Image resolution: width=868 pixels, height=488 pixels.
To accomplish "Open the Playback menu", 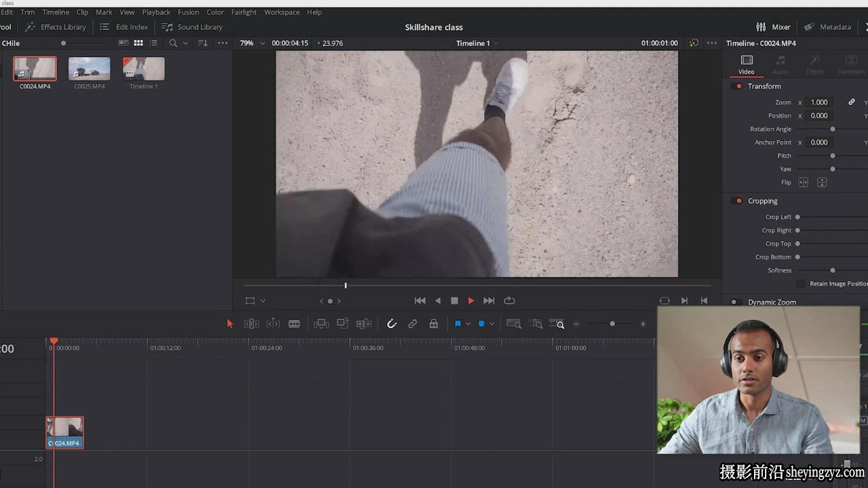I will pos(156,12).
